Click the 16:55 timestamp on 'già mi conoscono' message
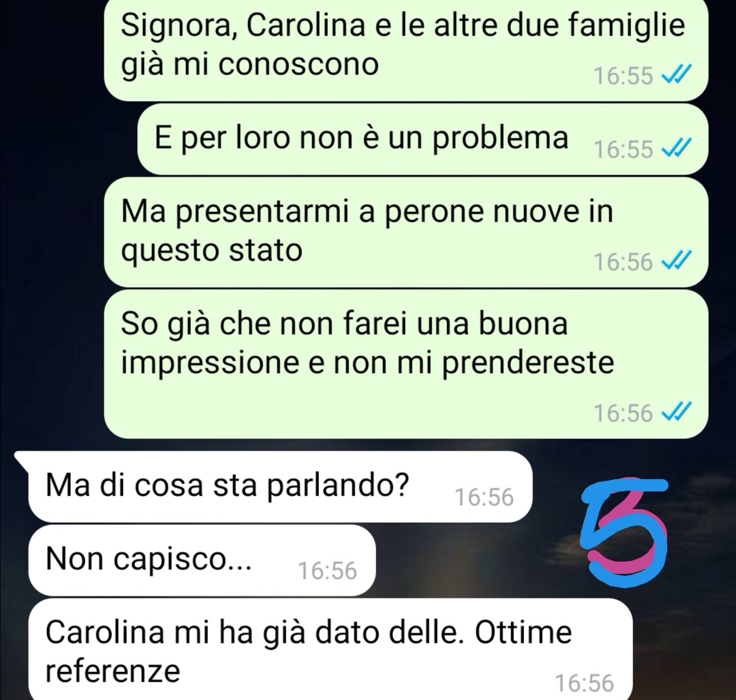 coord(623,76)
